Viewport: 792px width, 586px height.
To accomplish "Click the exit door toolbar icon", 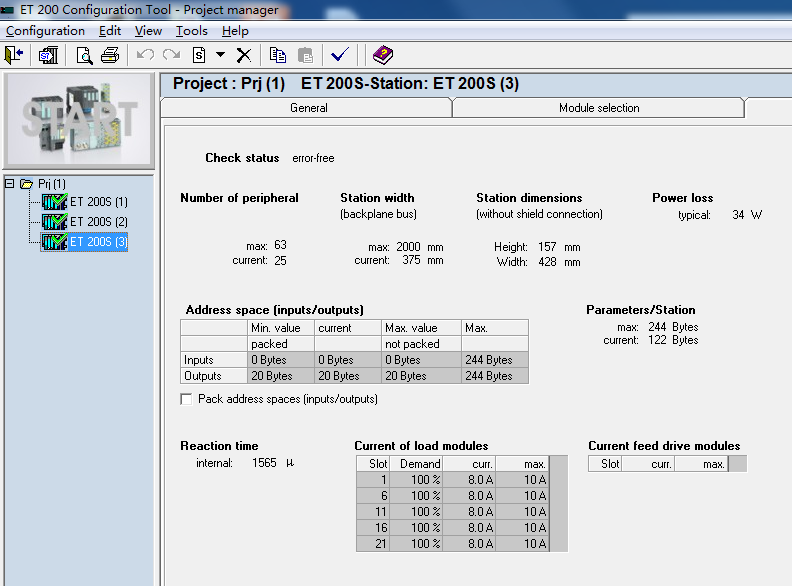I will click(14, 55).
